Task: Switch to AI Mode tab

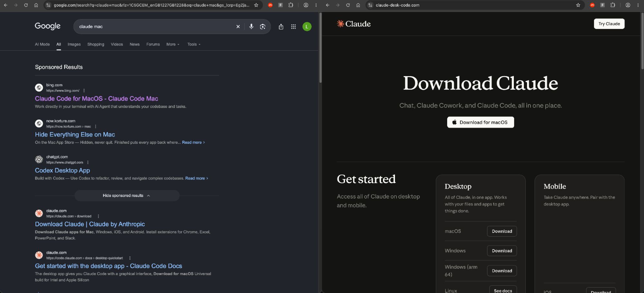Action: pyautogui.click(x=42, y=44)
